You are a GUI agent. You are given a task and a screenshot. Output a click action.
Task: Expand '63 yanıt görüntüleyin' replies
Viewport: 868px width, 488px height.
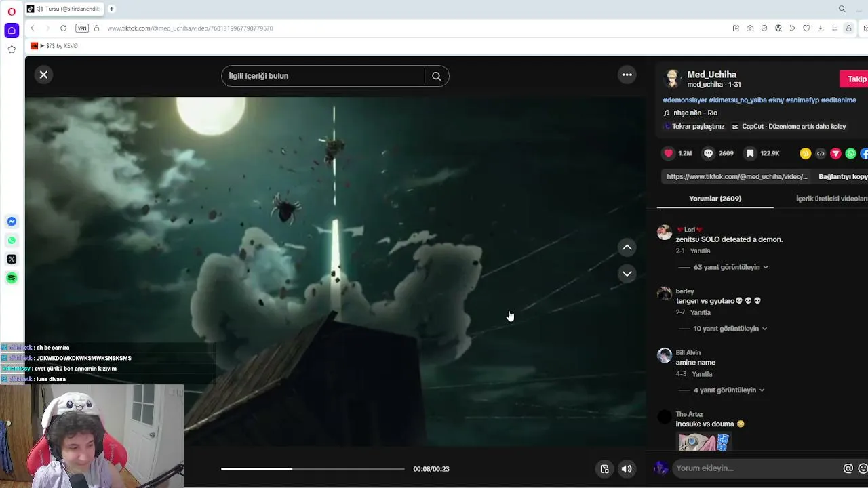coord(730,267)
